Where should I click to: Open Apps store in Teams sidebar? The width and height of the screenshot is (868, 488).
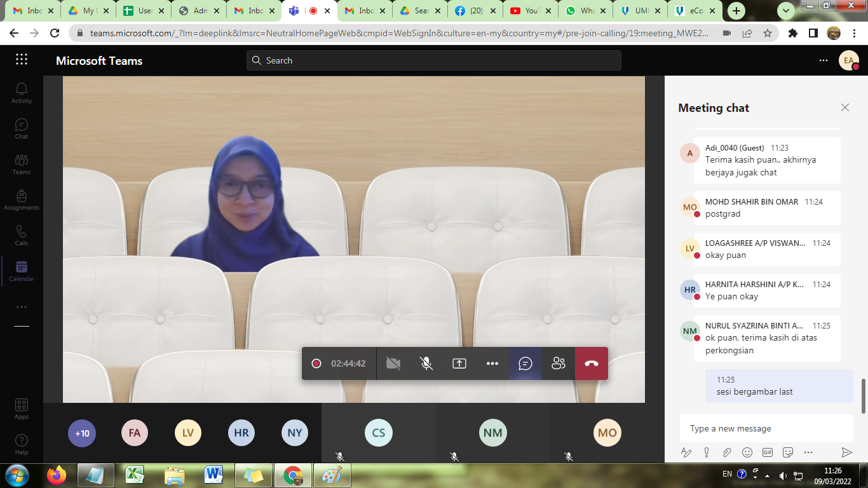(x=22, y=409)
